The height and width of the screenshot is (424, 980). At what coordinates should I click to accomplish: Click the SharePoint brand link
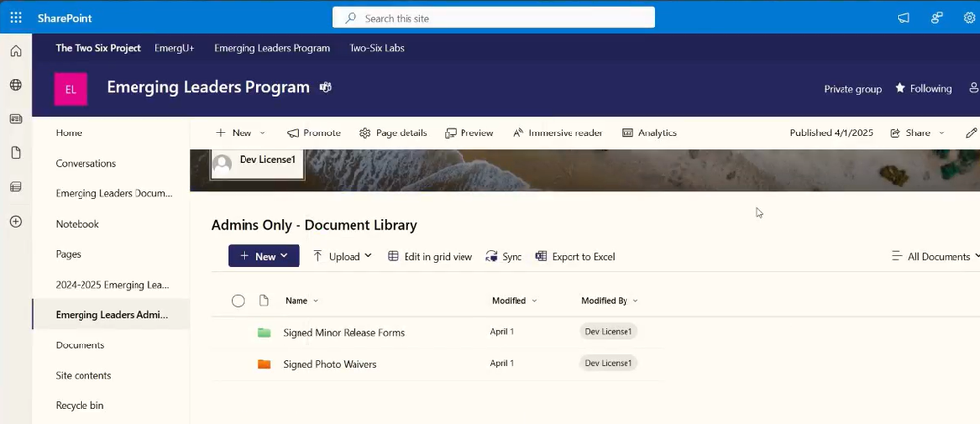(65, 18)
